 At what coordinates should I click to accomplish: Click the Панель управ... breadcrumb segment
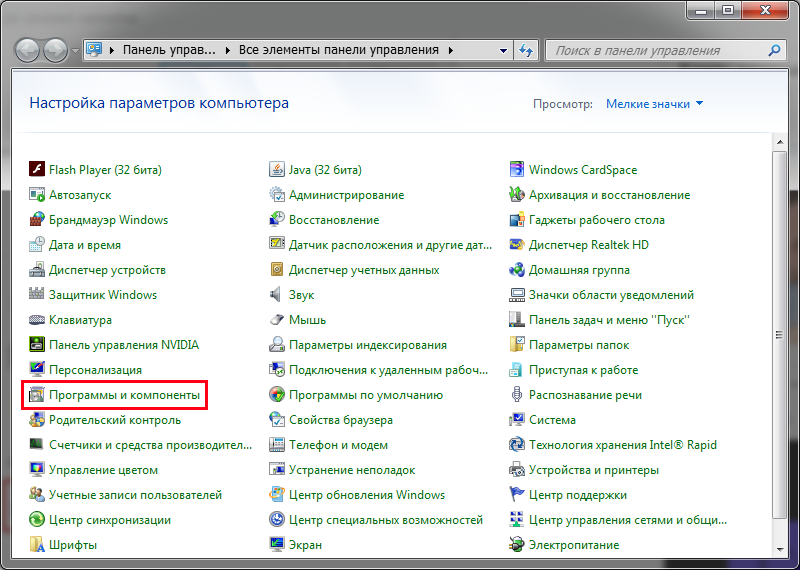[x=169, y=50]
